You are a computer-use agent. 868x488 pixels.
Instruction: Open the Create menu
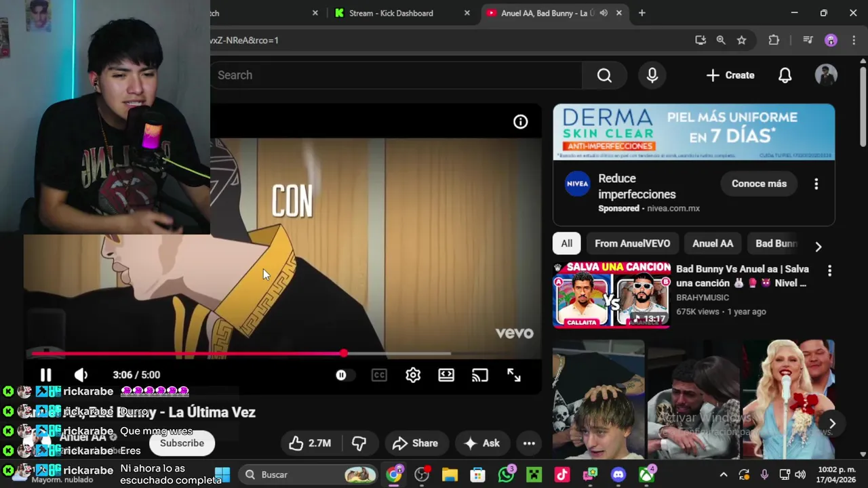point(730,75)
